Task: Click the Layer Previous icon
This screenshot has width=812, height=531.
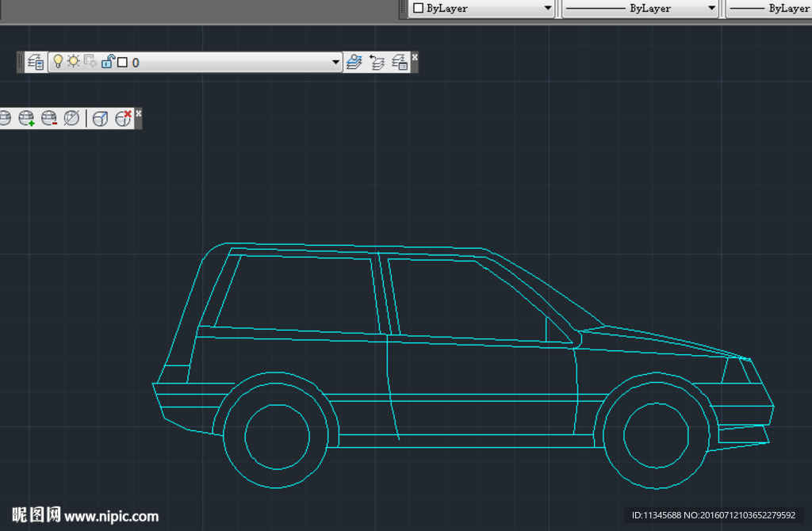Action: click(377, 61)
